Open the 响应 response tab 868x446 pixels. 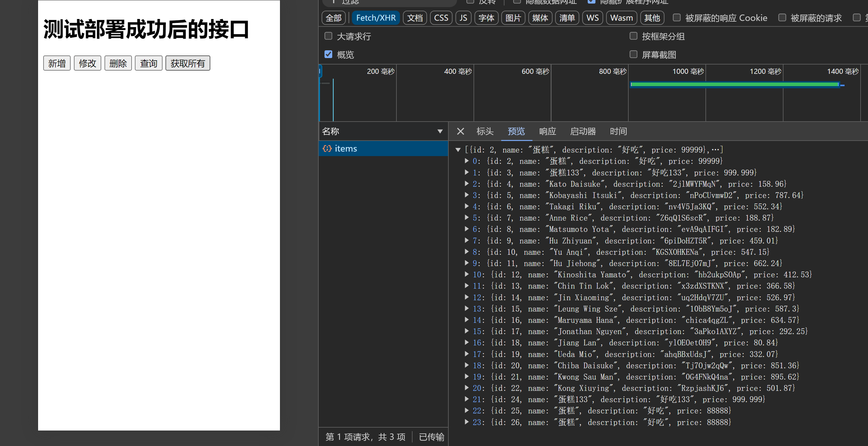pos(547,131)
